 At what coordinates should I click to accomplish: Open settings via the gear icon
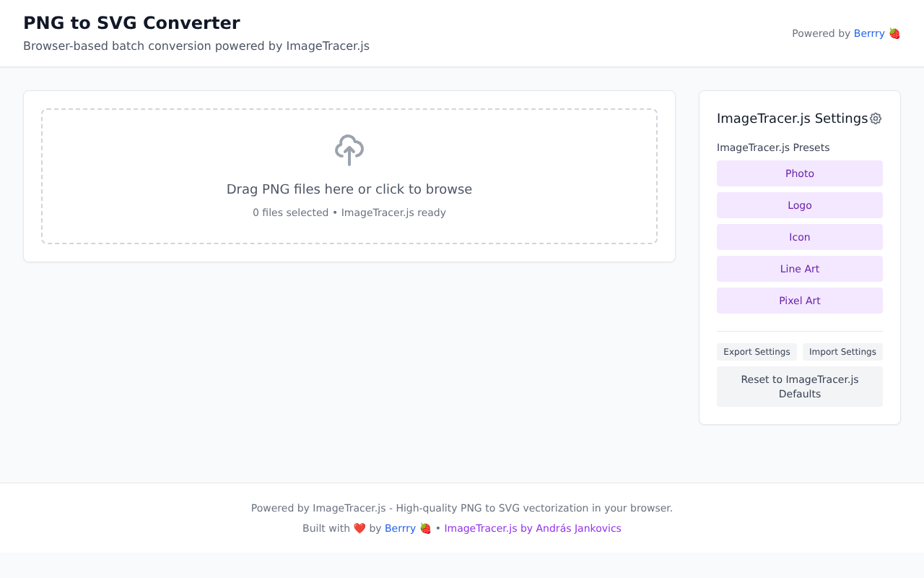tap(876, 118)
